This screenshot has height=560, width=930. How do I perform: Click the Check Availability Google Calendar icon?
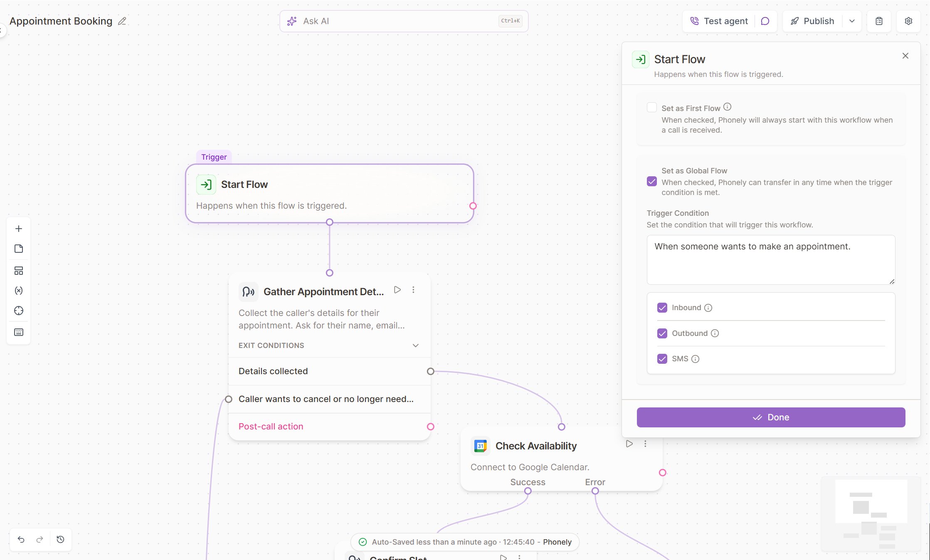pos(481,446)
